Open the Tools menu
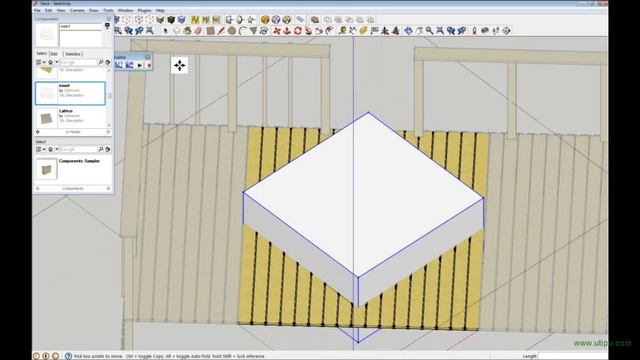The width and height of the screenshot is (640, 360). coord(108,10)
